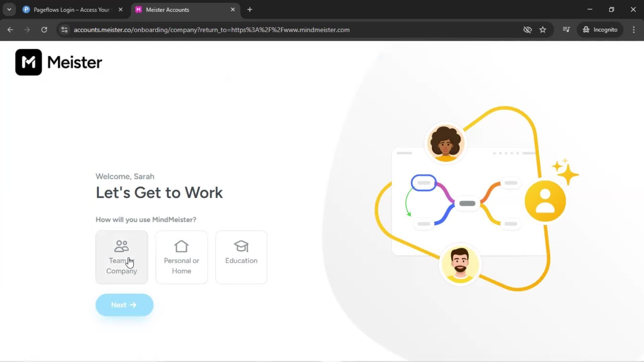Click the Incognito indicator button

(x=600, y=30)
